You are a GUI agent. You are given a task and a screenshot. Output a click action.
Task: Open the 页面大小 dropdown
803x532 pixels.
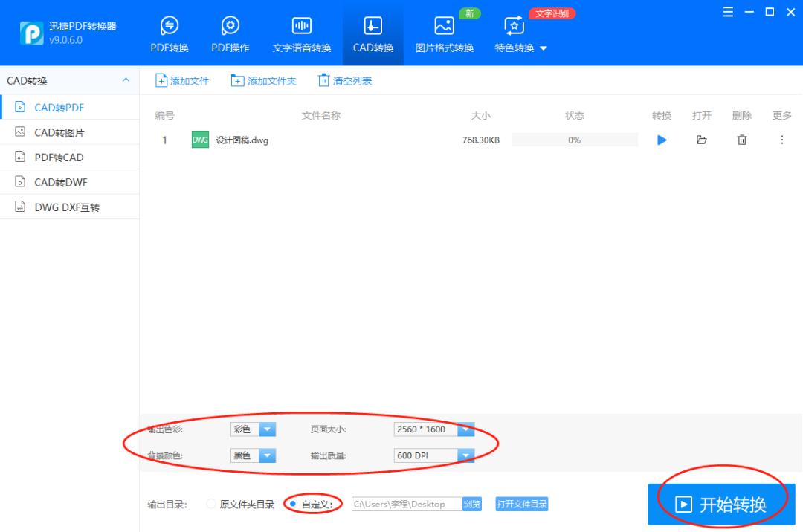coord(465,429)
